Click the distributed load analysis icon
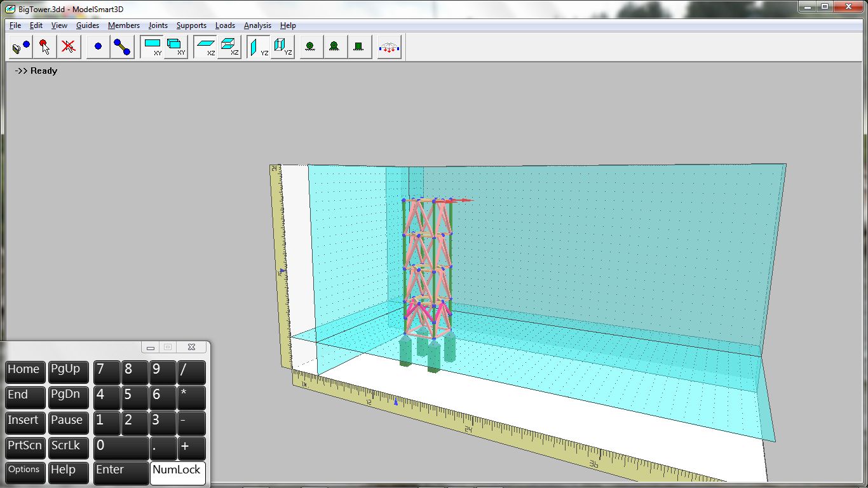868x488 pixels. tap(389, 47)
